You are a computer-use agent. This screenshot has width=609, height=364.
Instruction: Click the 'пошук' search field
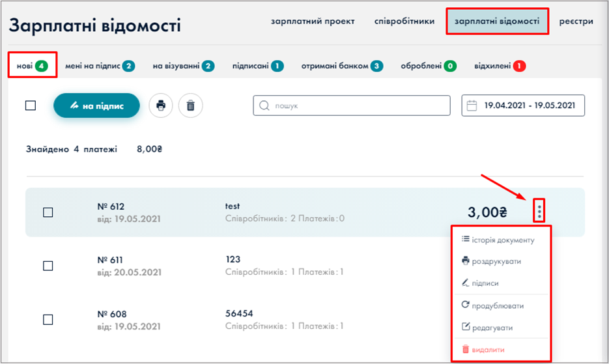point(352,105)
